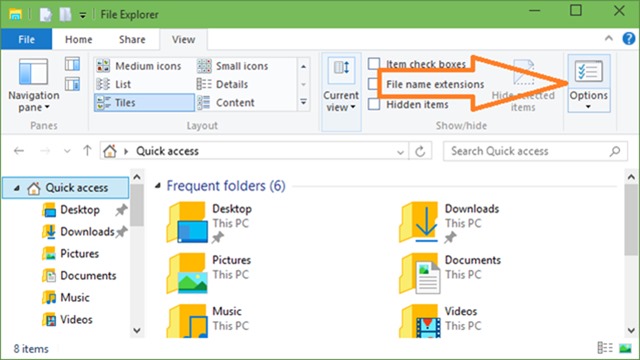Screen dimensions: 640x360
Task: Click navigation pane scroll down arrow
Action: point(137,330)
